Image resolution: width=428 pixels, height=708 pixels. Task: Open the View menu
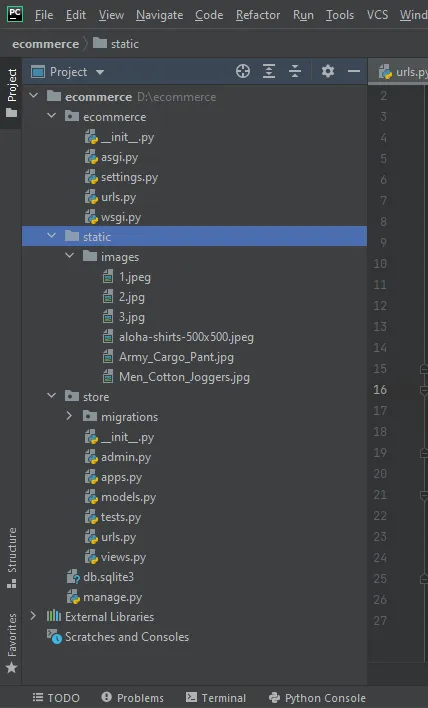pos(111,15)
